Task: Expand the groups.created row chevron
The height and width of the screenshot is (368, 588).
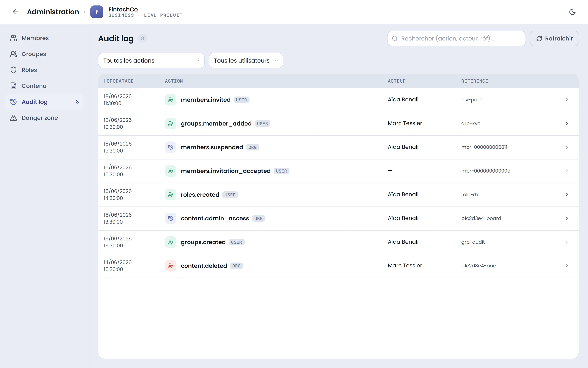Action: pyautogui.click(x=567, y=242)
